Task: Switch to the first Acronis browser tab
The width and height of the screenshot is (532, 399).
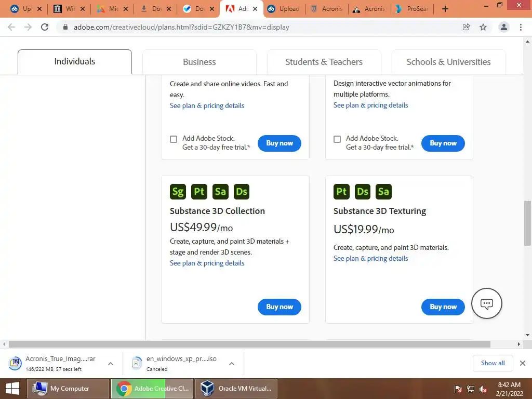Action: [x=327, y=9]
